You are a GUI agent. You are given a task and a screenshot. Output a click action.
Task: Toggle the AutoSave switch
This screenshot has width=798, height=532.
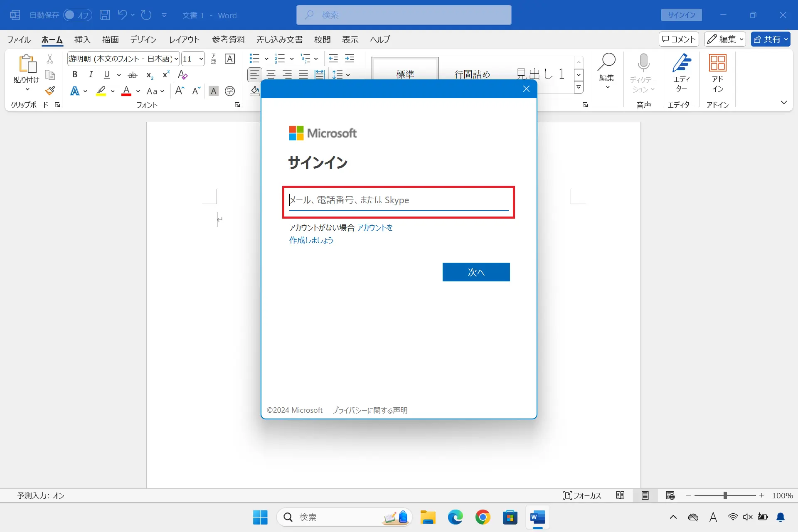click(78, 15)
